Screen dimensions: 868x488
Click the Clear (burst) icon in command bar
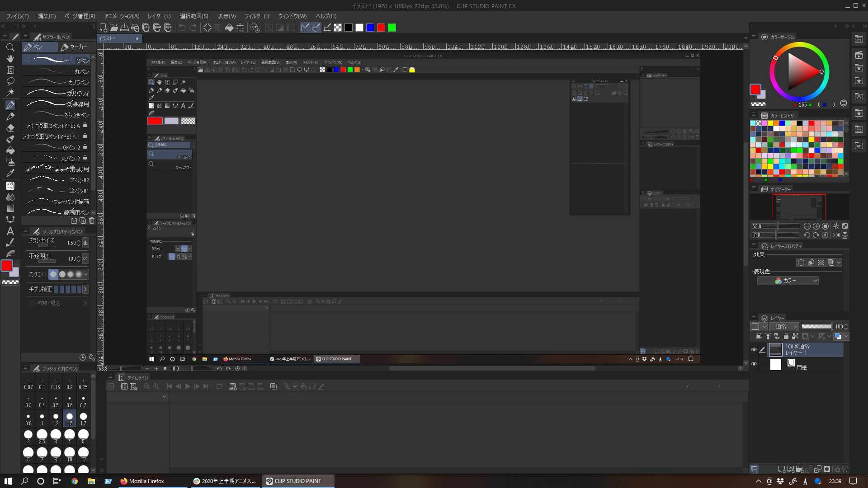pos(208,28)
